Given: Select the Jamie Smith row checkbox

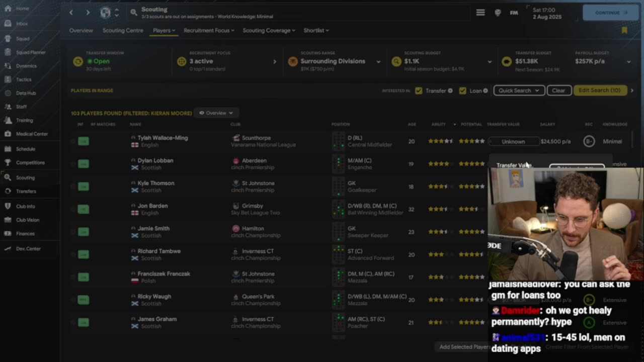Looking at the screenshot, I should (x=73, y=232).
